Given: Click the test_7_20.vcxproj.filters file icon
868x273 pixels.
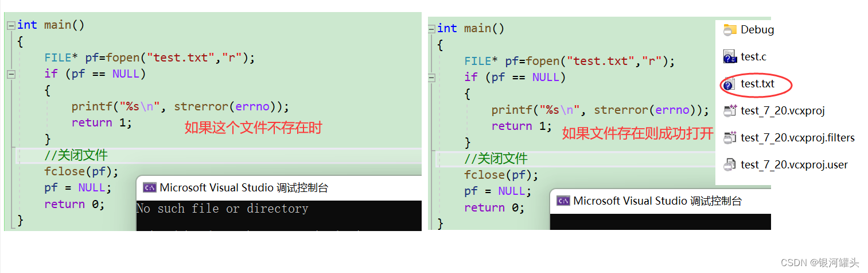Looking at the screenshot, I should [x=730, y=138].
